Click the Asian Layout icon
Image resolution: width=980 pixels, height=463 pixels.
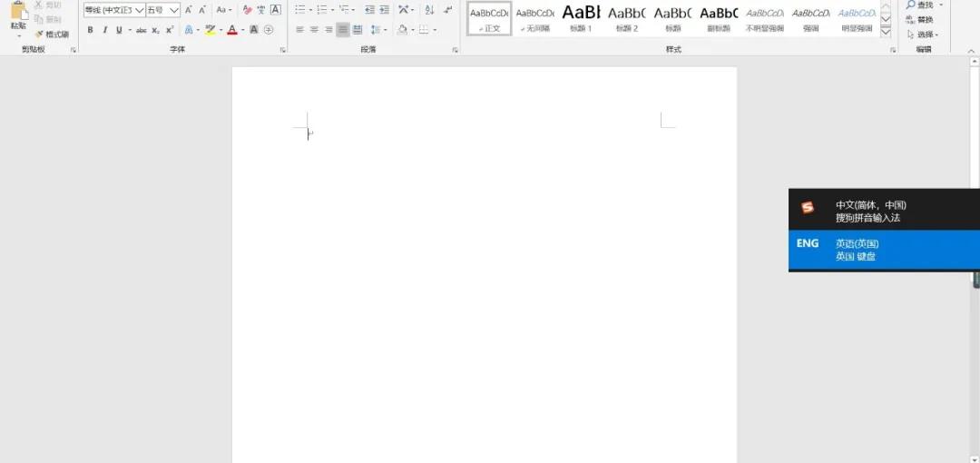(404, 10)
